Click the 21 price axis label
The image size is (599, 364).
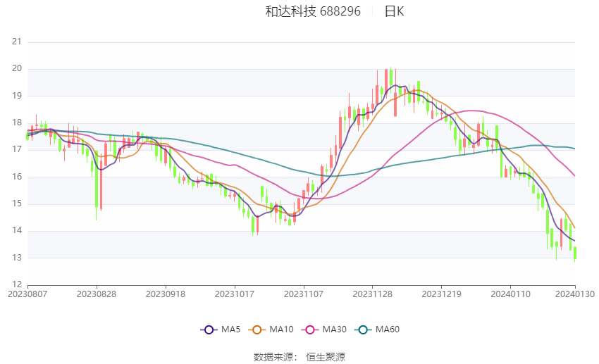pos(17,42)
